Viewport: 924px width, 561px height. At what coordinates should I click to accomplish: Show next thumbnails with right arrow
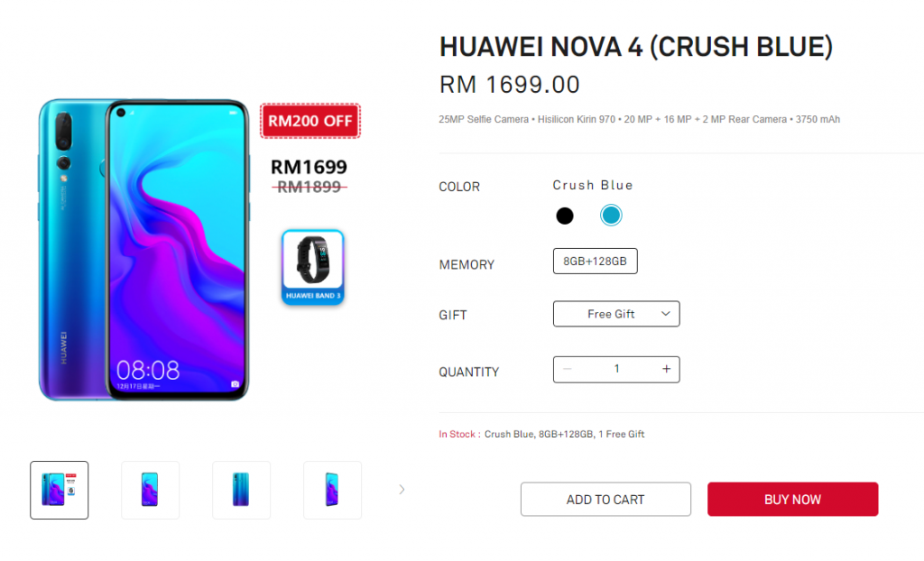[402, 490]
